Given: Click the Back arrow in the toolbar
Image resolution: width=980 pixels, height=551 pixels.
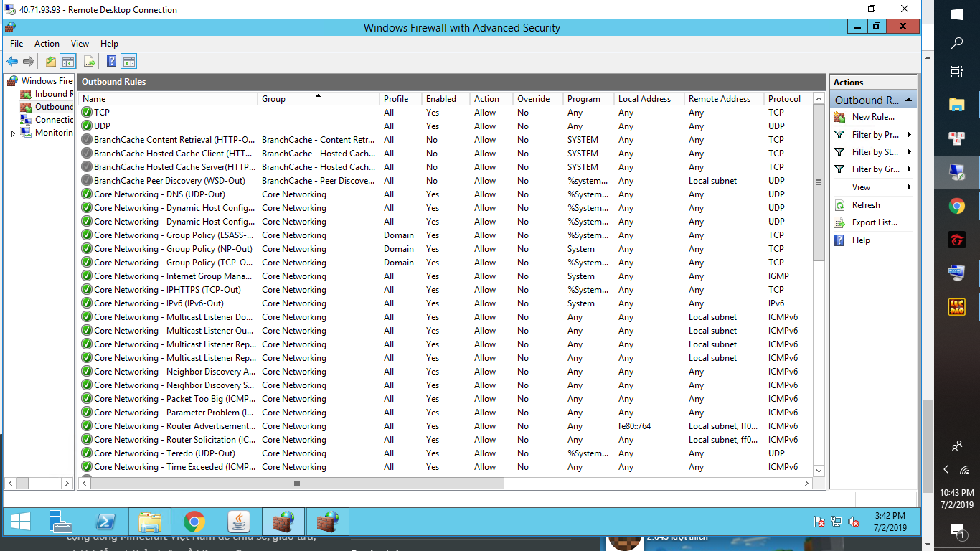Looking at the screenshot, I should pos(12,62).
